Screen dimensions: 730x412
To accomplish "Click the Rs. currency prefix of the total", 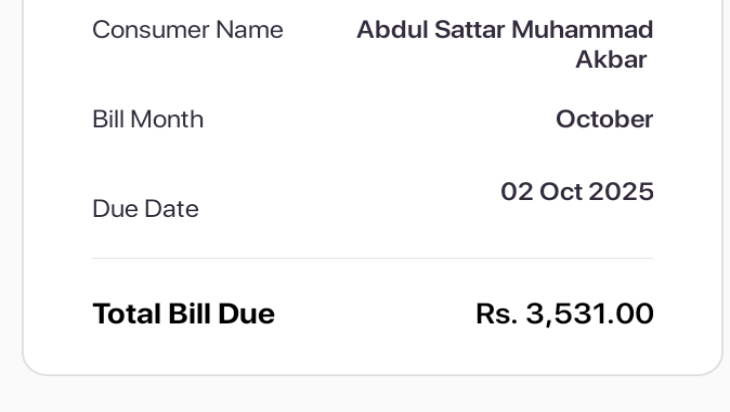I will (x=498, y=314).
